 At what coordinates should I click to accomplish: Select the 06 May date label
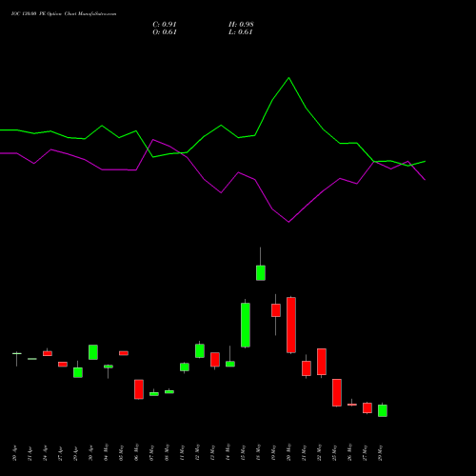pos(136,452)
